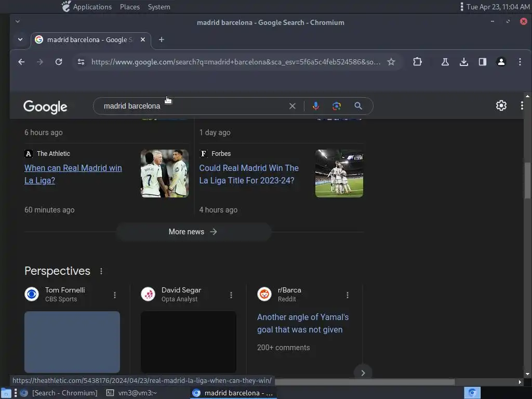Open the profile avatar menu
Screen dimensions: 532x399
point(501,62)
